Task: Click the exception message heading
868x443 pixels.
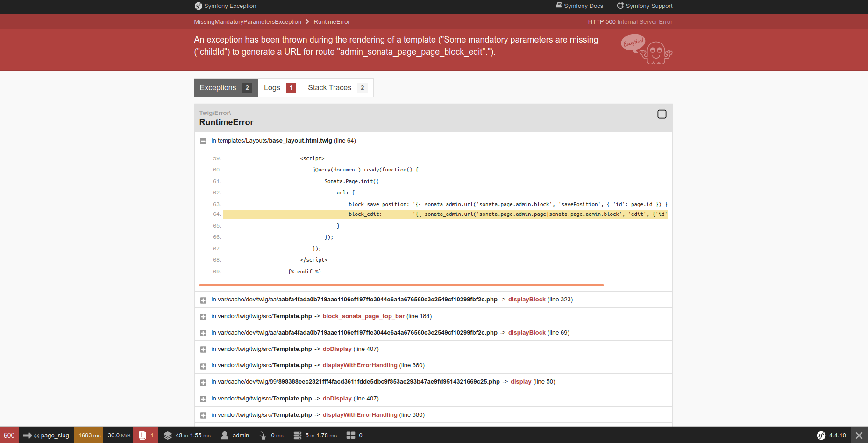Action: click(396, 46)
